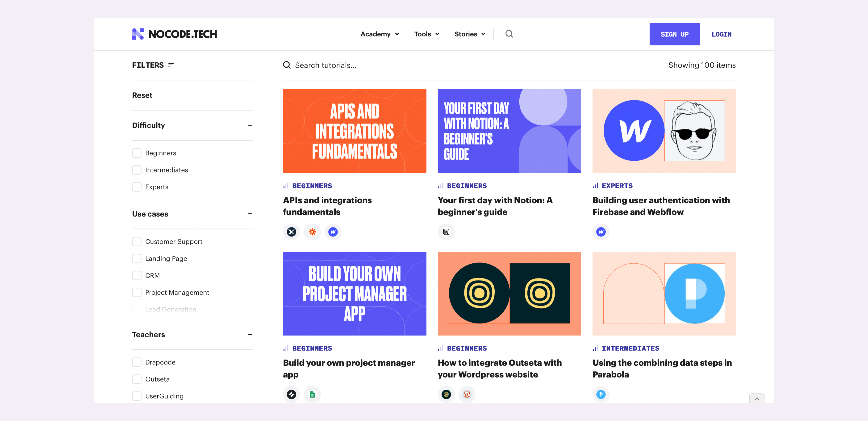Screen dimensions: 868x421
Task: Open Using the combining data steps in Parabola title
Action: point(662,368)
